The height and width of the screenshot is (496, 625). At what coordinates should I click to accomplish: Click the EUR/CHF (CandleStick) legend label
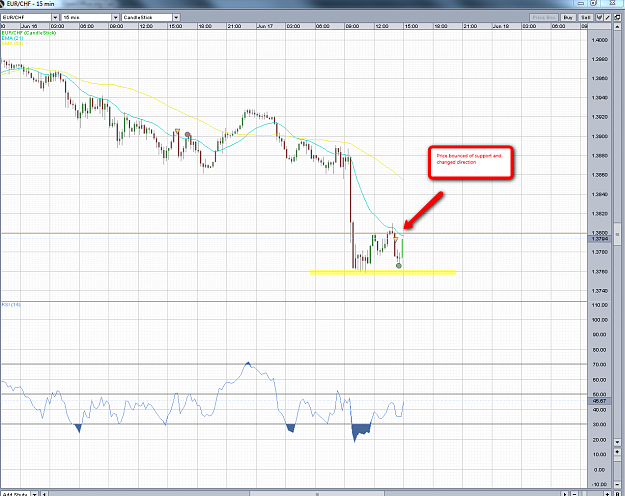click(x=29, y=33)
